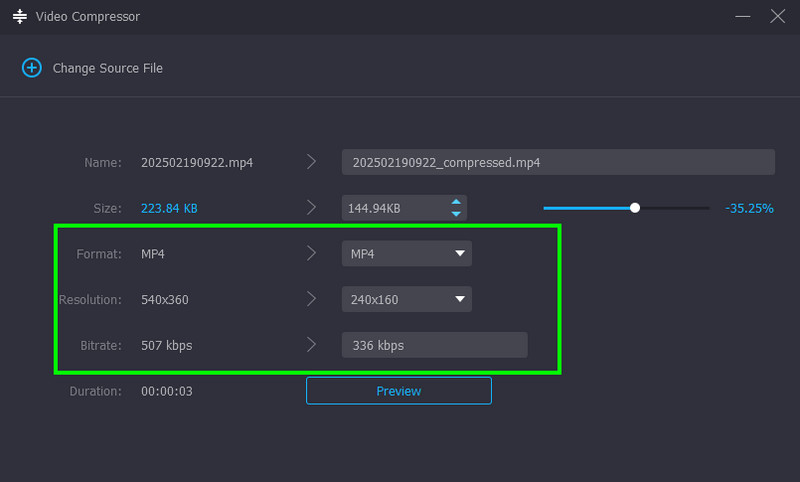Click the arrow chevron in the Resolution row
The width and height of the screenshot is (800, 482).
(311, 299)
